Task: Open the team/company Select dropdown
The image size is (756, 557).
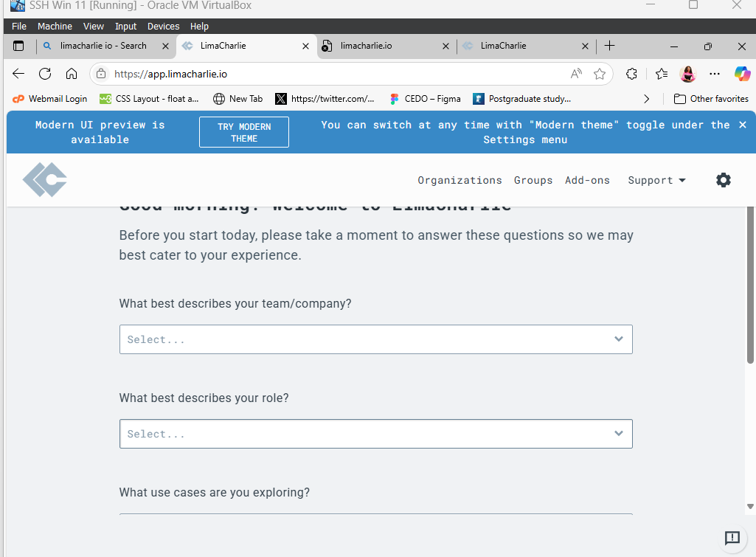Action: click(x=376, y=339)
